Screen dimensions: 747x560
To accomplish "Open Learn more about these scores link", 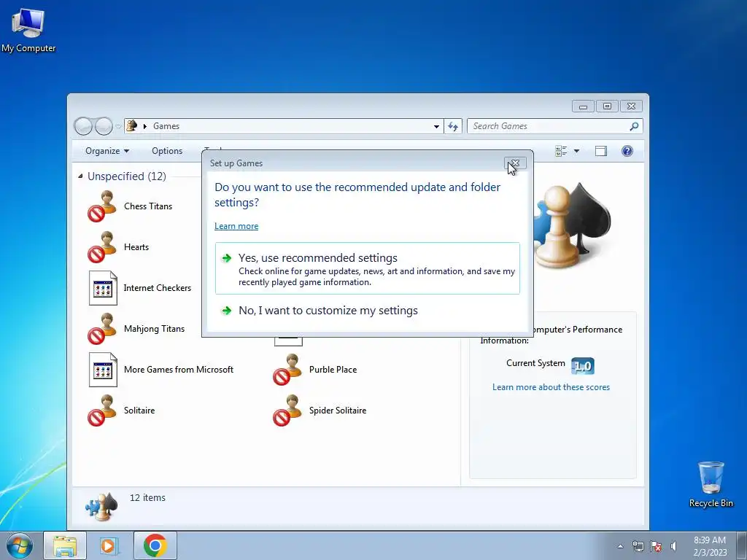I will 551,387.
